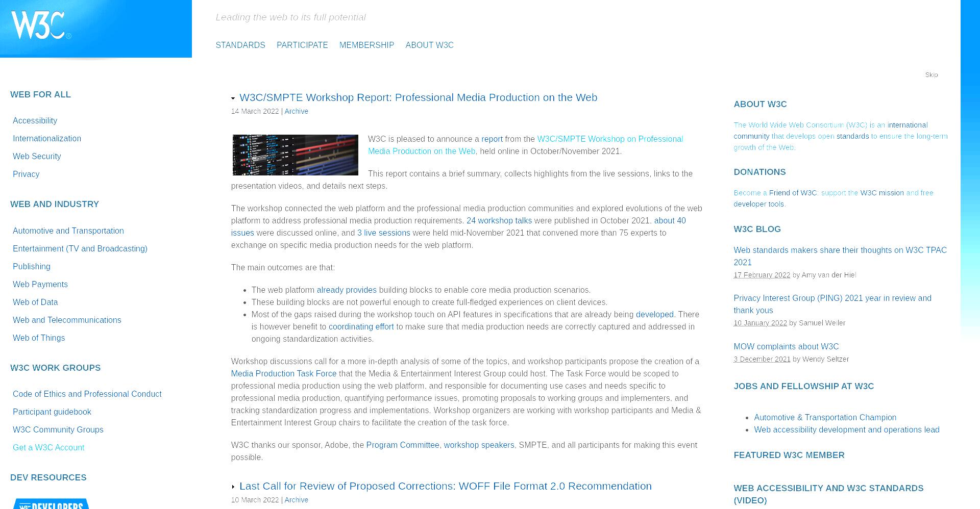Image resolution: width=980 pixels, height=509 pixels.
Task: Open Archive link for 10 March 2022
Action: pyautogui.click(x=297, y=500)
